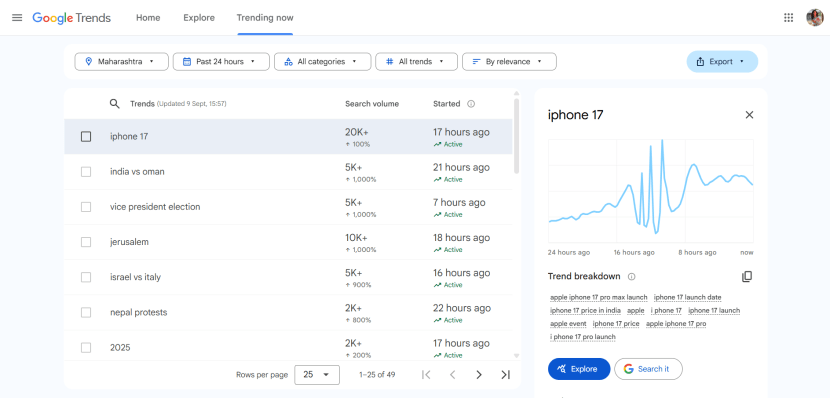Open the Maharashtra location dropdown
The height and width of the screenshot is (398, 830).
(121, 61)
